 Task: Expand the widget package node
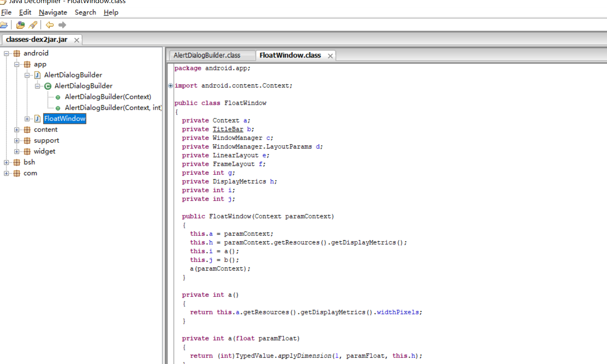point(17,151)
